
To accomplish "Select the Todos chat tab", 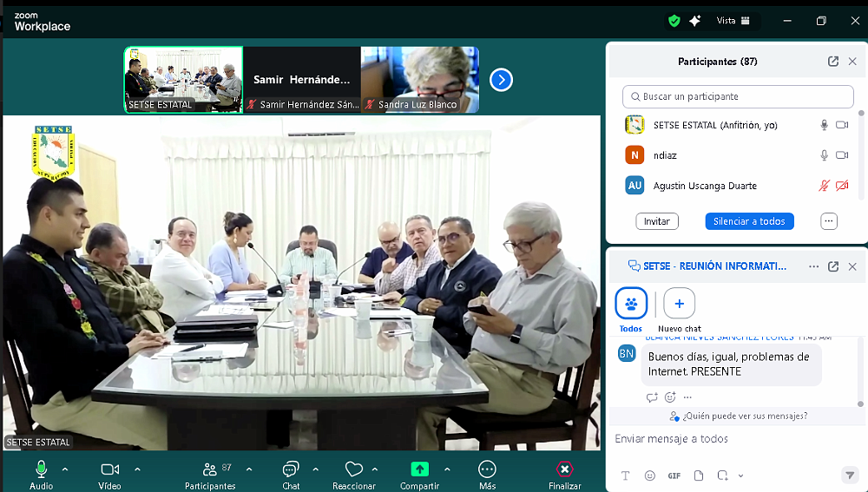I will 631,304.
